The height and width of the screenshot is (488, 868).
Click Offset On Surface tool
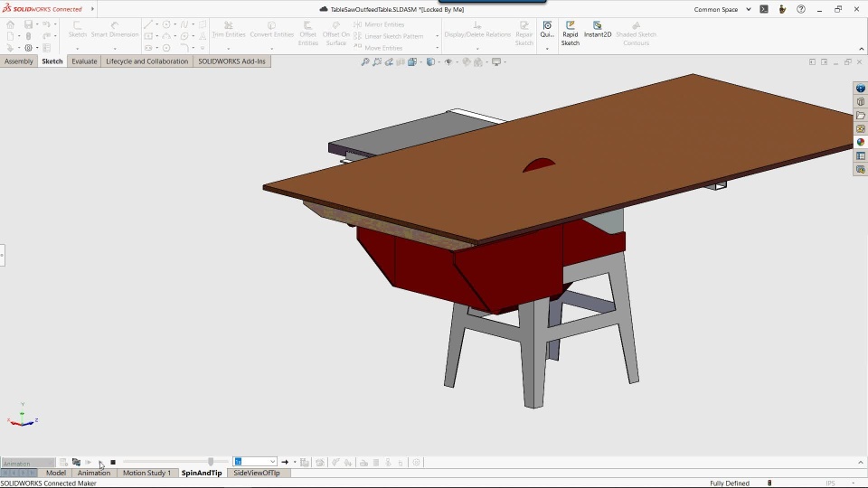(x=336, y=33)
